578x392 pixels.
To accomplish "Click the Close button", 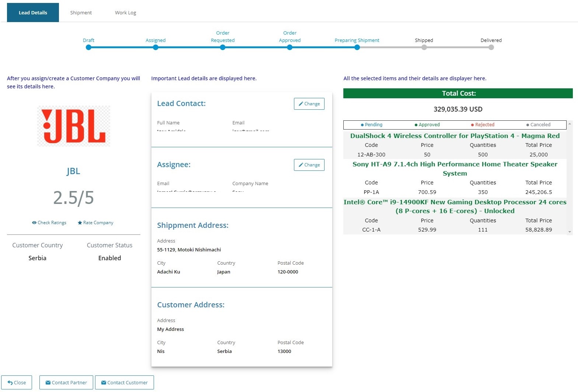I will click(x=17, y=382).
